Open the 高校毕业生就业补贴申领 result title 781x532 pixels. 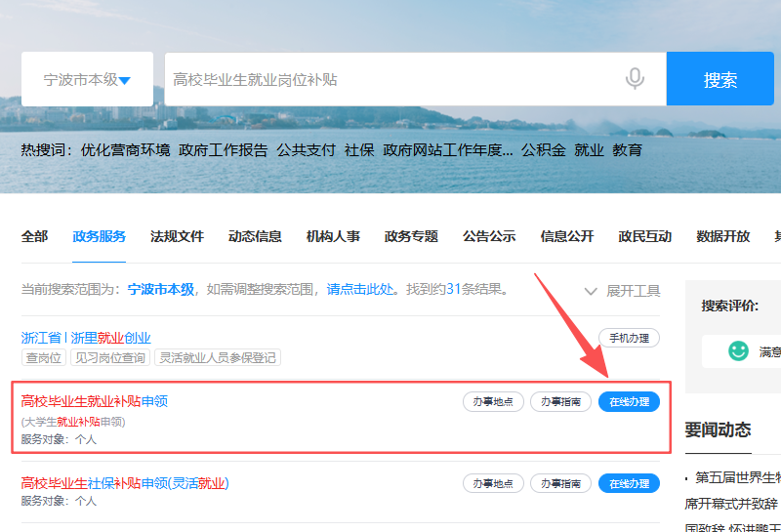tap(95, 401)
